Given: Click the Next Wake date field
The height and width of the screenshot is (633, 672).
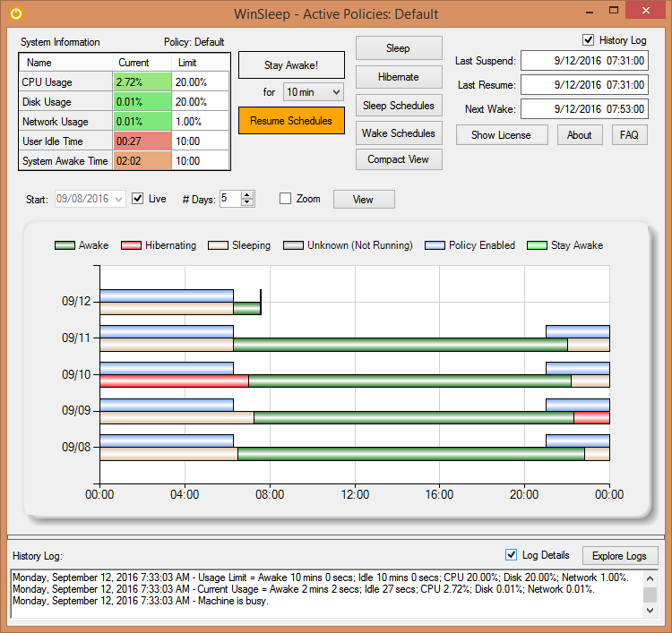Looking at the screenshot, I should point(584,109).
